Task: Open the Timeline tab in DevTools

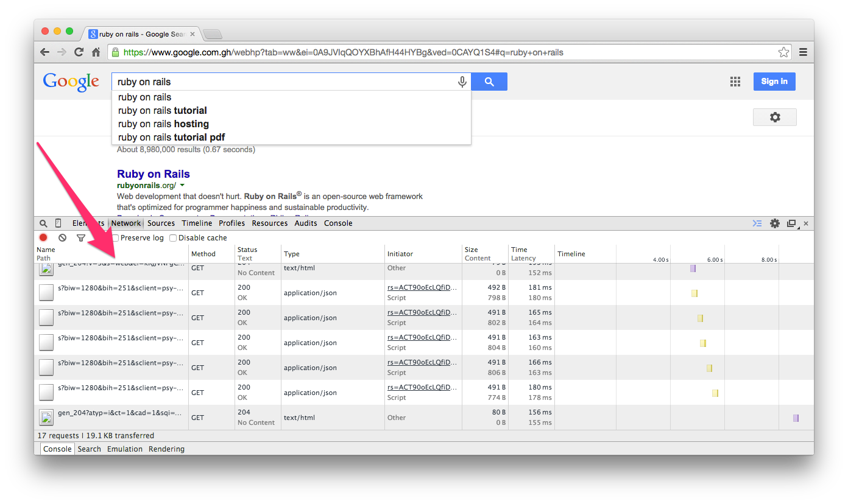Action: [x=197, y=223]
